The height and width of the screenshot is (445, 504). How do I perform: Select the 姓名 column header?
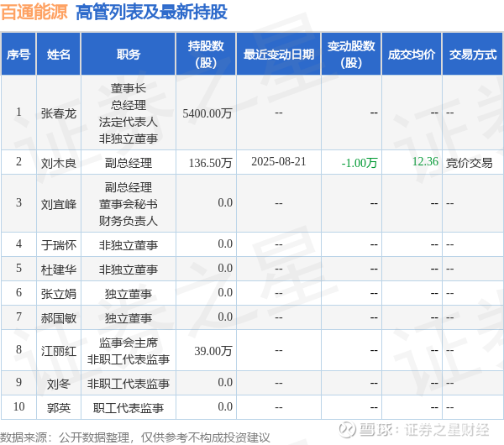pos(59,55)
